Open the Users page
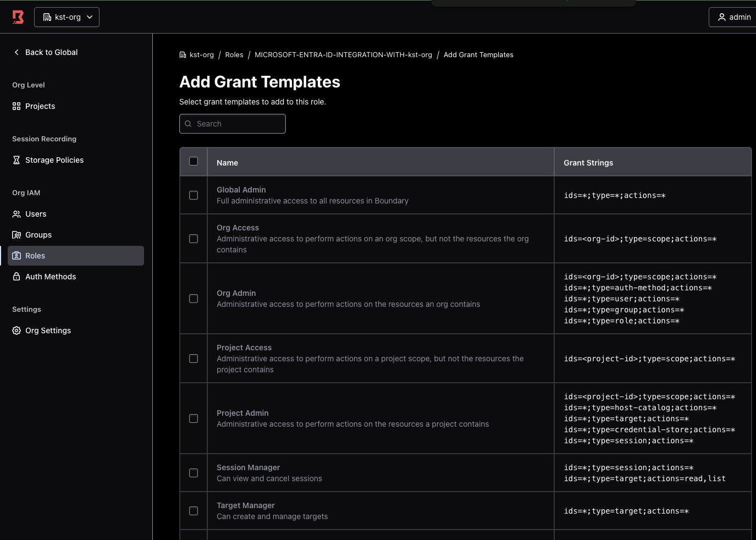Viewport: 756px width, 540px height. point(76,214)
